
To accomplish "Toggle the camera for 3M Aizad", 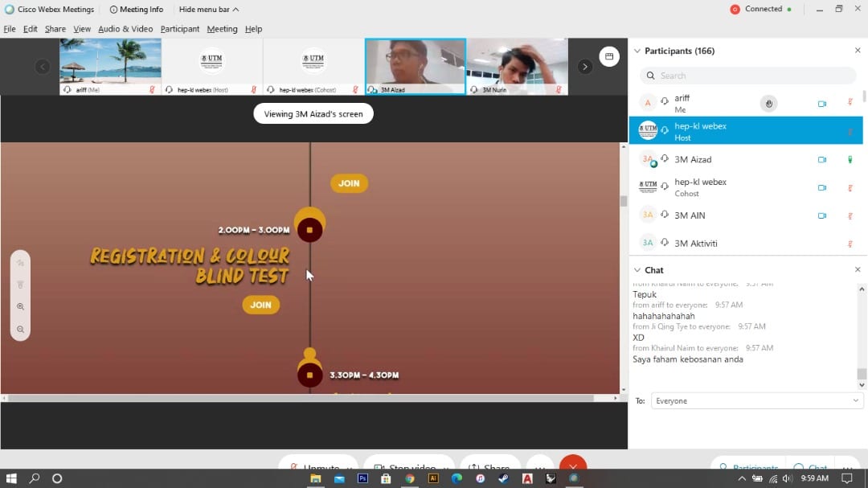I will (822, 160).
